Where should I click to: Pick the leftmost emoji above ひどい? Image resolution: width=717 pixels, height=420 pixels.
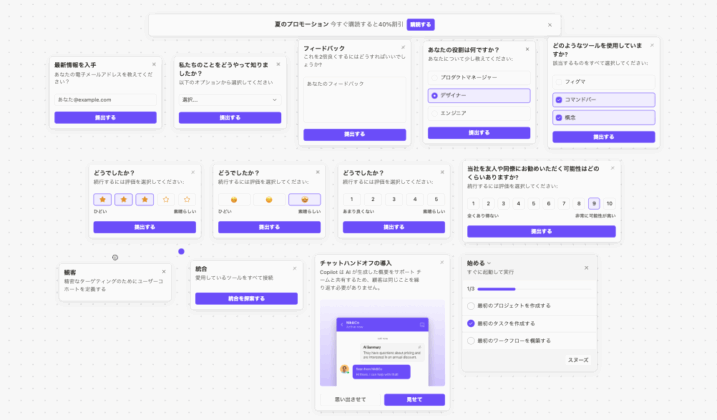(x=234, y=199)
